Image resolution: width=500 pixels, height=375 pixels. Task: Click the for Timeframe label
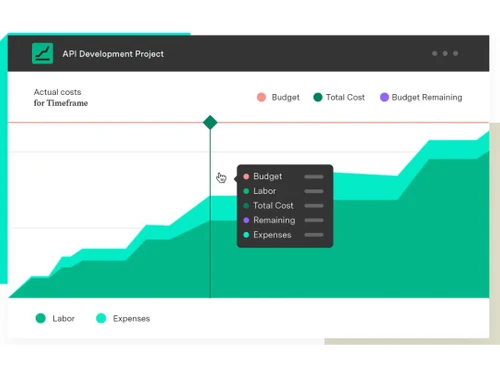coord(61,103)
